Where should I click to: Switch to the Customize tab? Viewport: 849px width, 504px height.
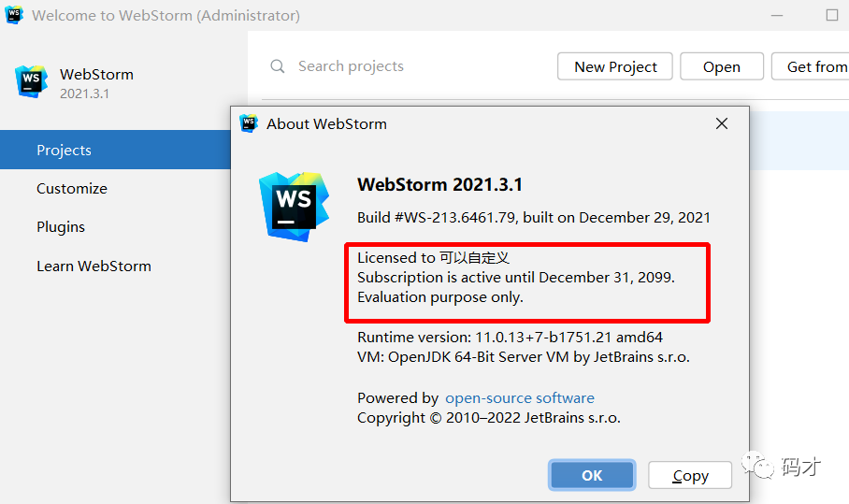(72, 188)
